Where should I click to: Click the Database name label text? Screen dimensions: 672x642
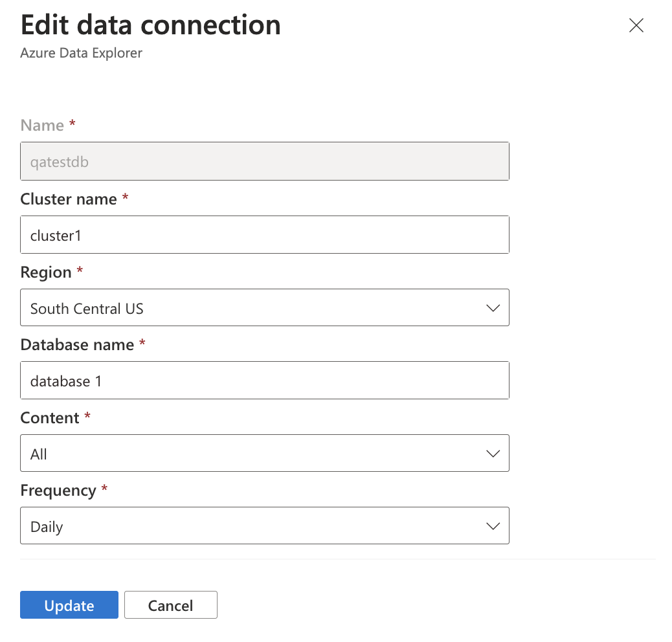click(x=76, y=345)
